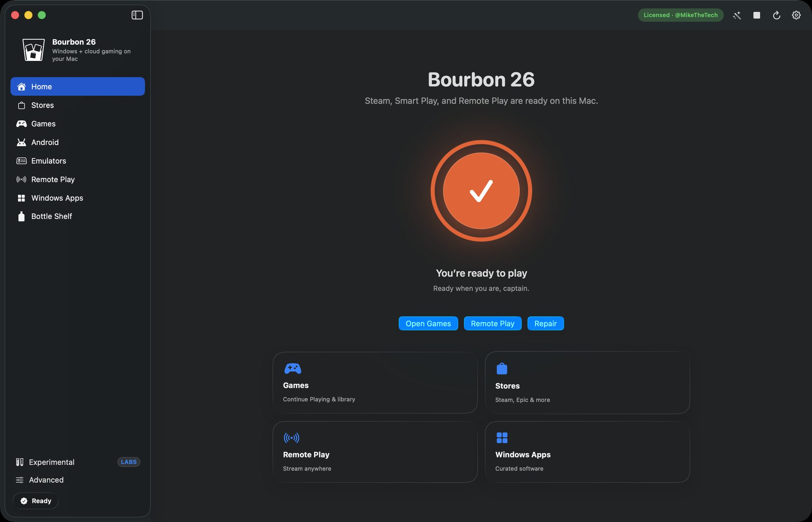The image size is (812, 522).
Task: Click the main 'Bourbon 26' title heading
Action: 481,80
